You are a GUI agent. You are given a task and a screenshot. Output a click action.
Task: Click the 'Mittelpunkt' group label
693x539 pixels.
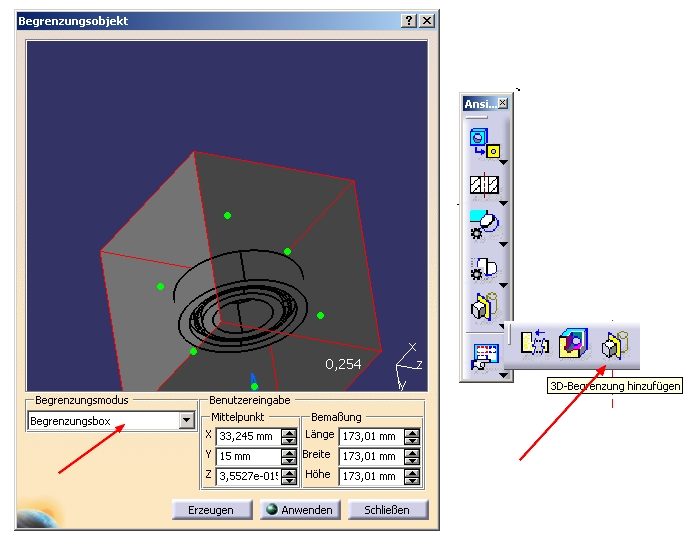pos(237,417)
